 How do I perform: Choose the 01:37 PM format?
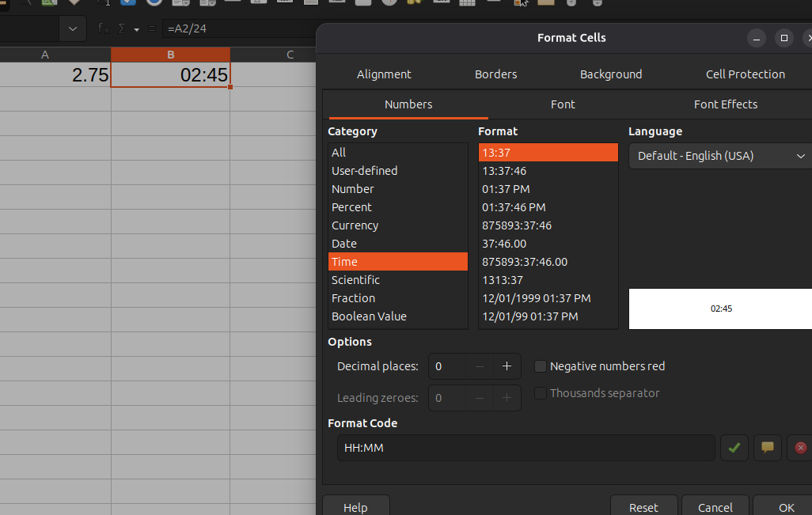click(x=548, y=189)
